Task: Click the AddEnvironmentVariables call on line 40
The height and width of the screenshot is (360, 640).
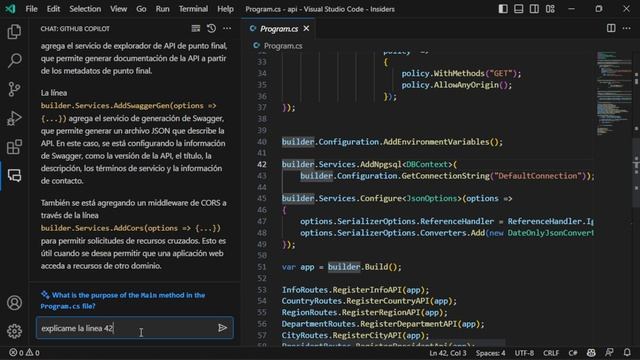Action: click(443, 142)
